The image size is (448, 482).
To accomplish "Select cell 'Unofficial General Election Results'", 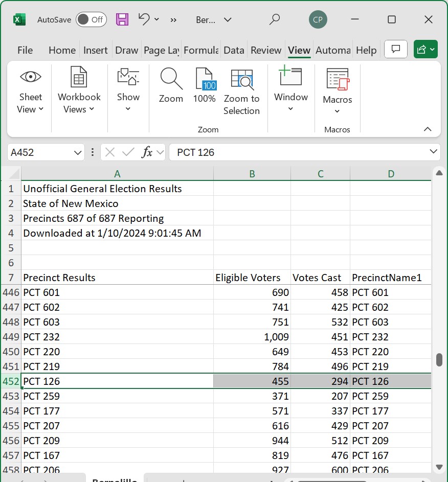I will pyautogui.click(x=117, y=189).
